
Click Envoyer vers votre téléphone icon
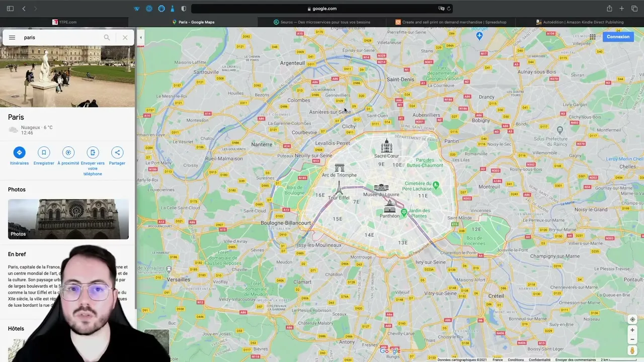93,152
